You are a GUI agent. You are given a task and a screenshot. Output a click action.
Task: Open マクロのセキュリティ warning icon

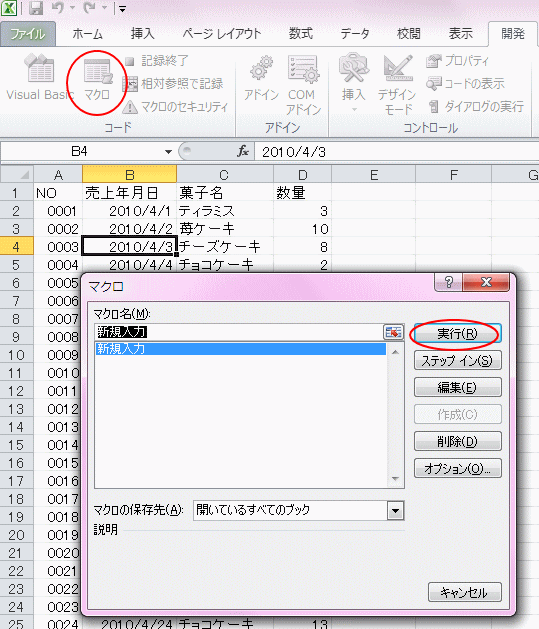point(130,107)
